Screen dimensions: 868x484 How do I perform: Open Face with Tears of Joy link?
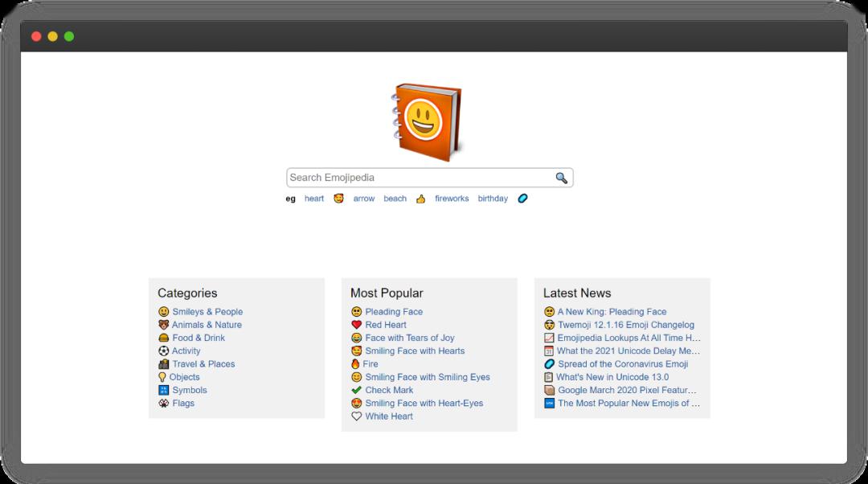410,338
